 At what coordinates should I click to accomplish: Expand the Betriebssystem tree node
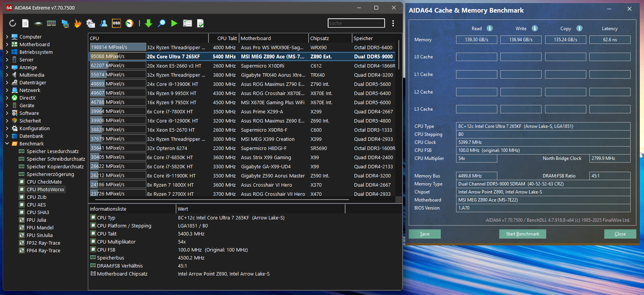[x=7, y=52]
